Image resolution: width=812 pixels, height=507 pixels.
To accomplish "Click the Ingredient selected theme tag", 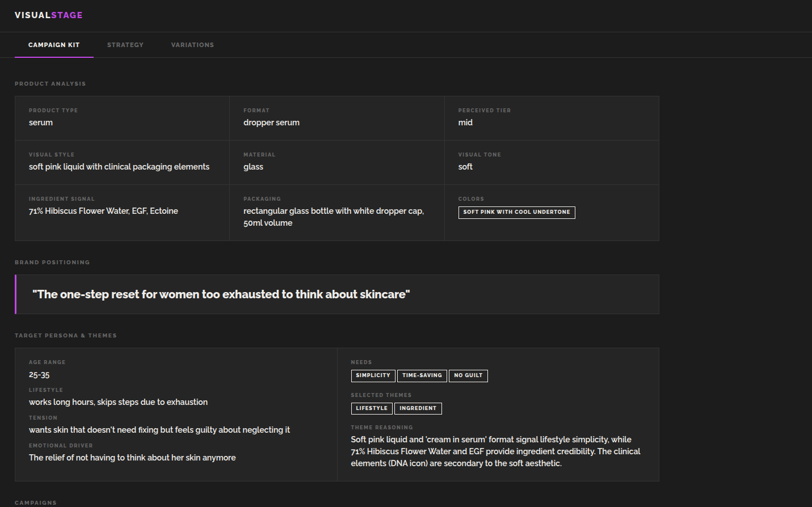I will [x=418, y=408].
